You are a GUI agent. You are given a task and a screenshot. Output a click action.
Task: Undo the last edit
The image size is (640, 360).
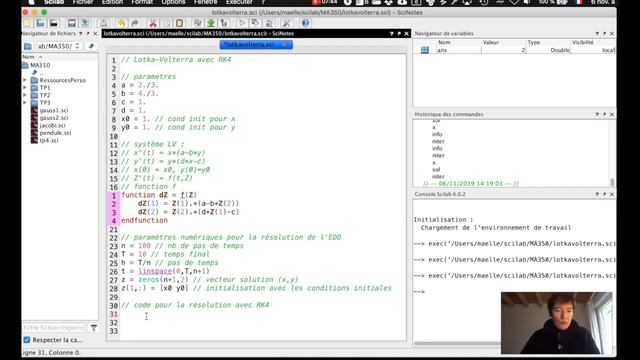[x=121, y=23]
